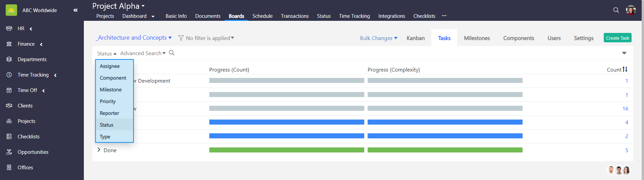644x180 pixels.
Task: Click the count link 16
Action: (x=625, y=109)
